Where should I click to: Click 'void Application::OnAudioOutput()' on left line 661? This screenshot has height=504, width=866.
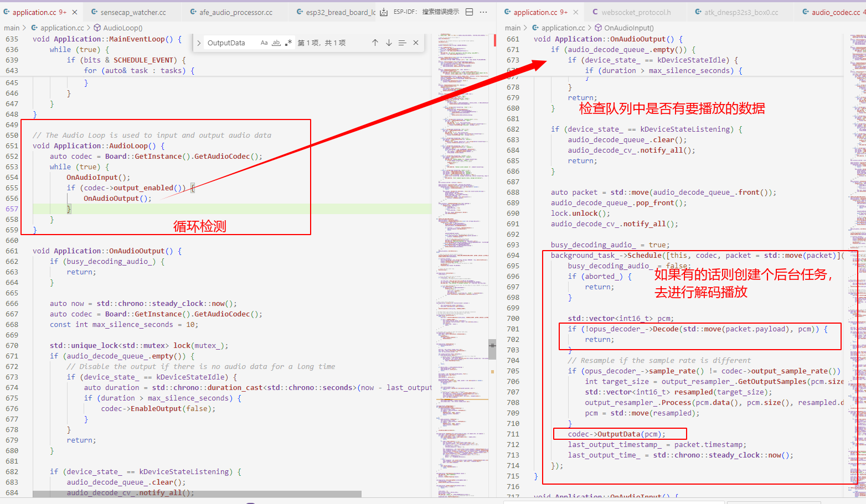pyautogui.click(x=102, y=251)
